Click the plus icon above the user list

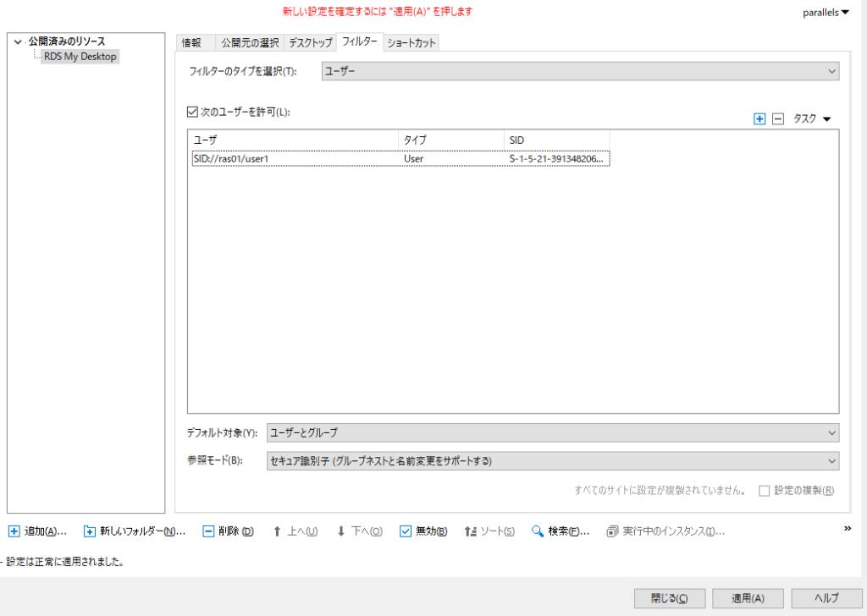759,119
